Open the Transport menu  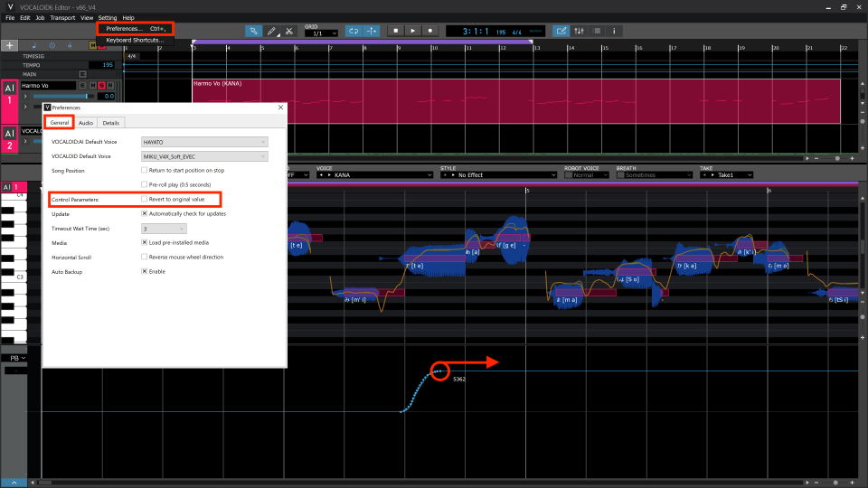click(62, 18)
